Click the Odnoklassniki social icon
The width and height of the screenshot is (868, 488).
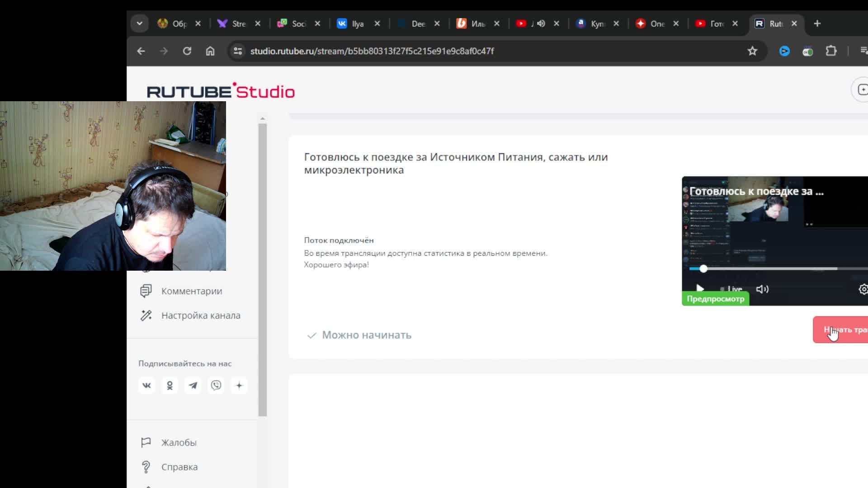(170, 385)
